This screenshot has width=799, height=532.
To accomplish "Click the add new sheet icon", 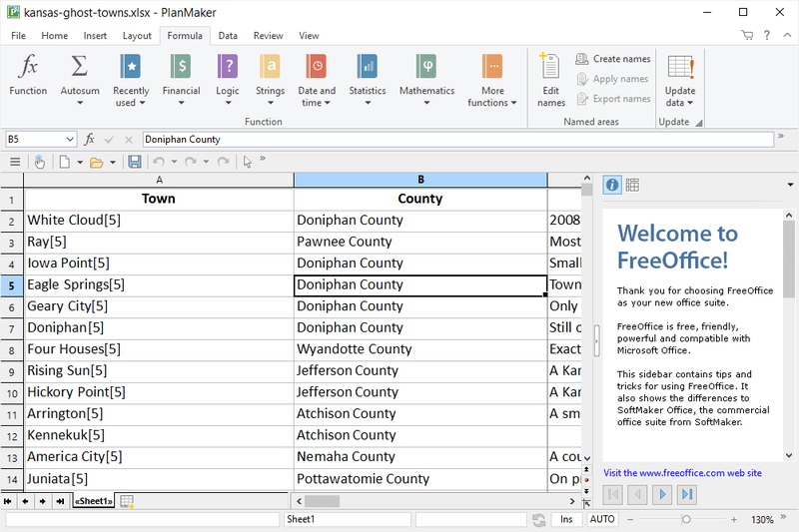I will point(127,501).
